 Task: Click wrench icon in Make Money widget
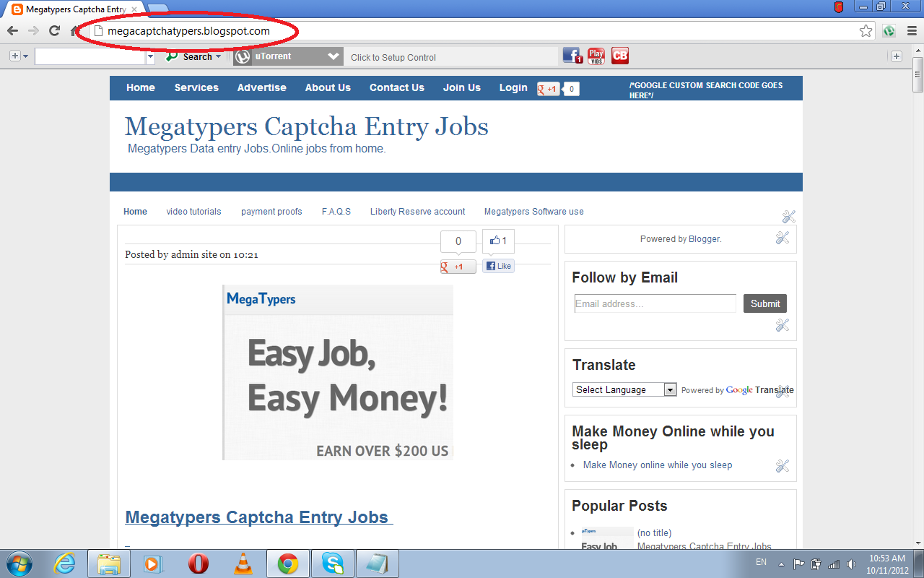783,466
